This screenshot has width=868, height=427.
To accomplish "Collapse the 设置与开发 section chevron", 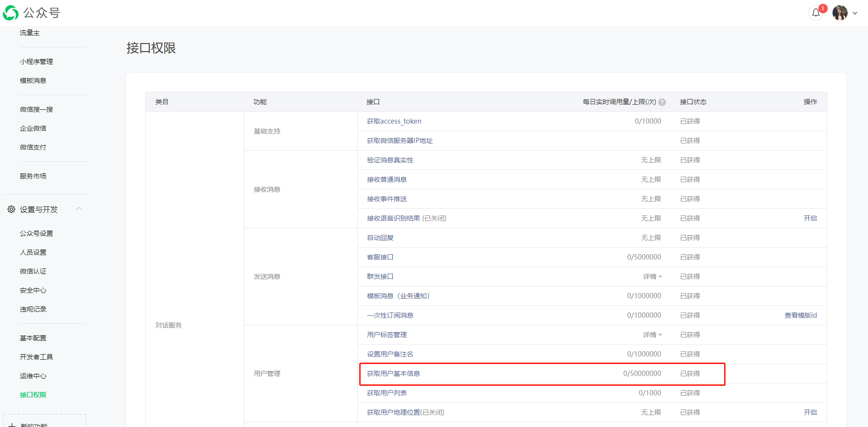I will point(79,209).
